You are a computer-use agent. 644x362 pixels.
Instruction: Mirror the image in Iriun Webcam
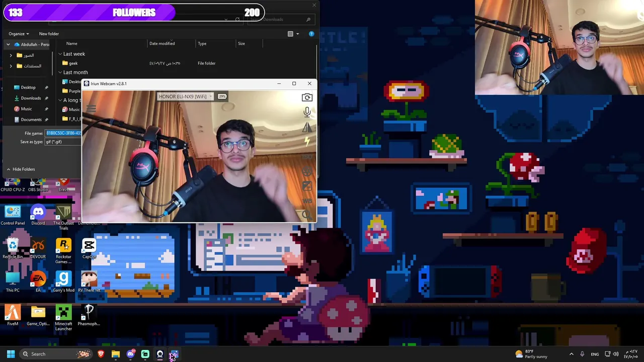307,127
